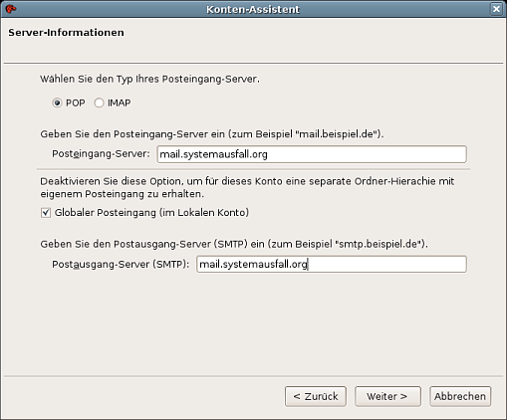507x420 pixels.
Task: Click the POP label text
Action: click(x=76, y=103)
